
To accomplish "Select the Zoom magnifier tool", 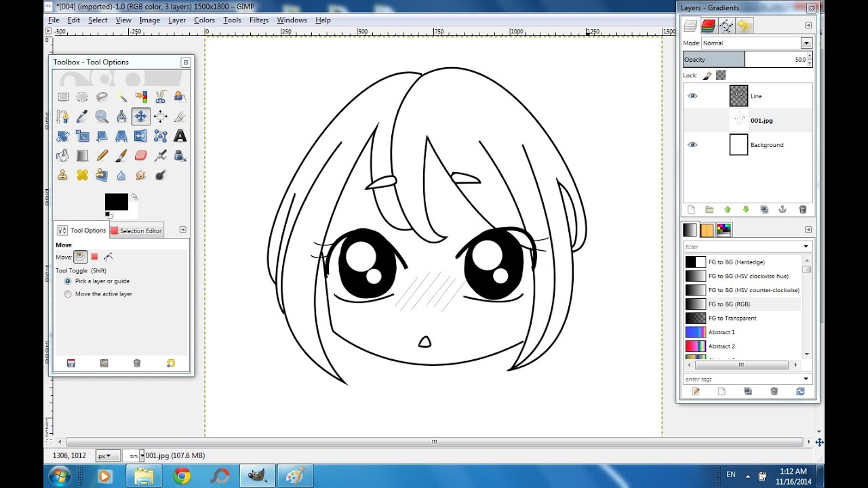I will pos(102,117).
